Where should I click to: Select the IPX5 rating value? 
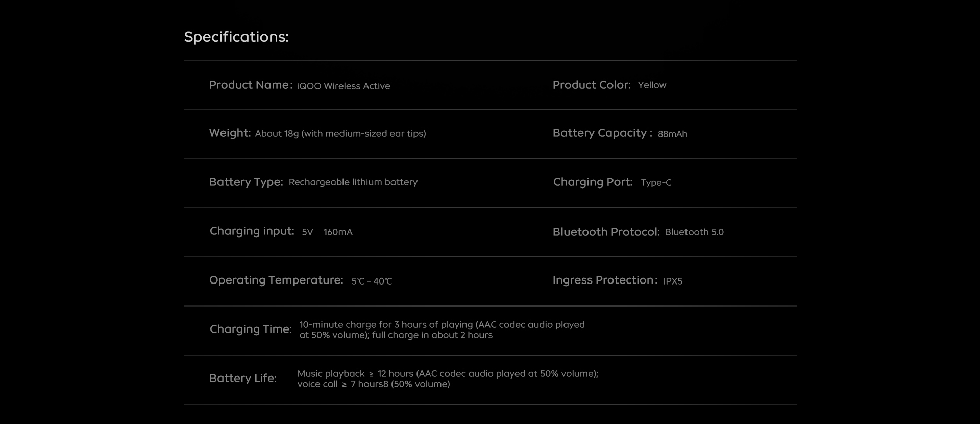[673, 281]
